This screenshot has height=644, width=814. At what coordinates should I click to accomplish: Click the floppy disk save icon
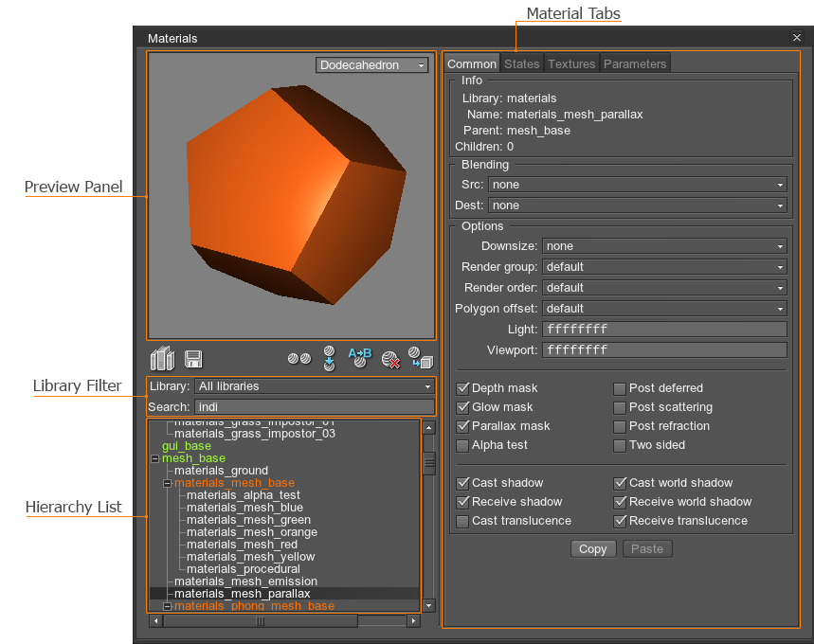(193, 359)
